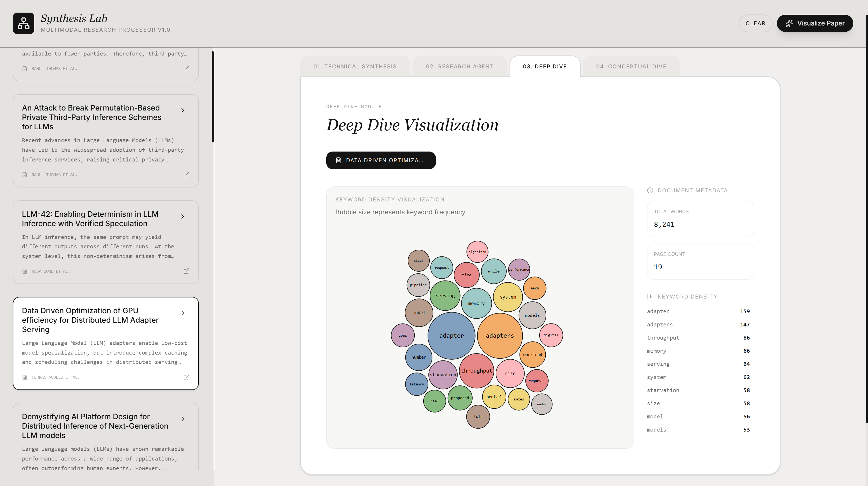Click top card's external link icon
Viewport: 868px width, 486px height.
tap(186, 69)
